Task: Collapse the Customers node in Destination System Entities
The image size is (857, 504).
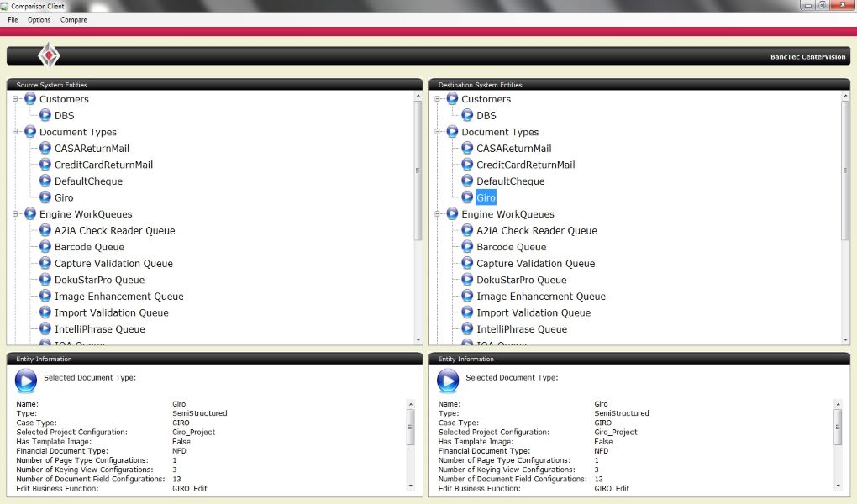Action: pos(437,99)
